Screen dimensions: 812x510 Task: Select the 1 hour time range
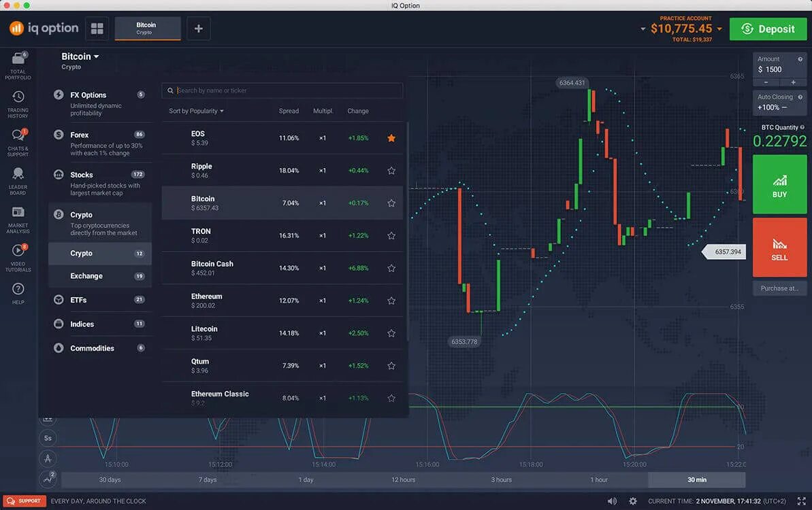pos(599,480)
